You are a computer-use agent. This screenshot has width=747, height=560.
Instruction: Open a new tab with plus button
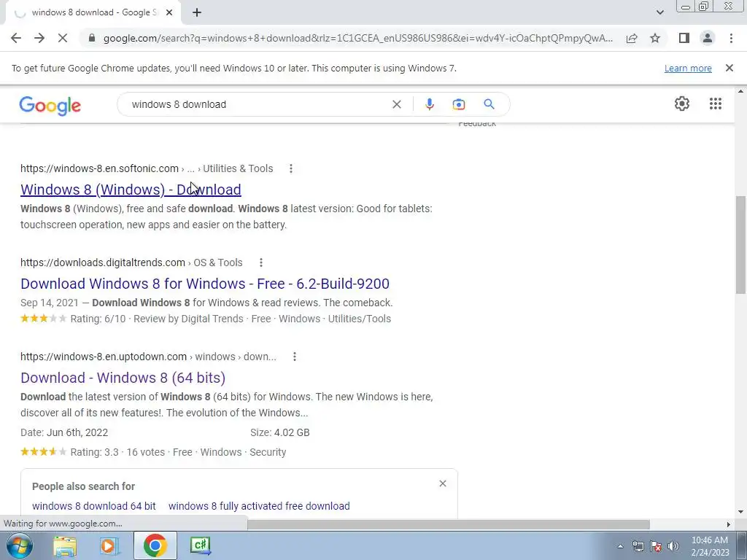click(x=197, y=12)
